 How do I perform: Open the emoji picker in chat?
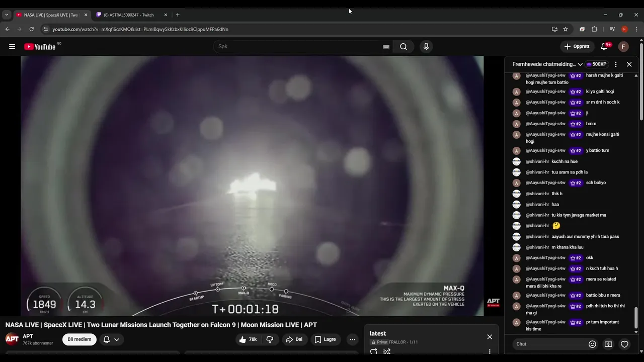click(x=592, y=344)
